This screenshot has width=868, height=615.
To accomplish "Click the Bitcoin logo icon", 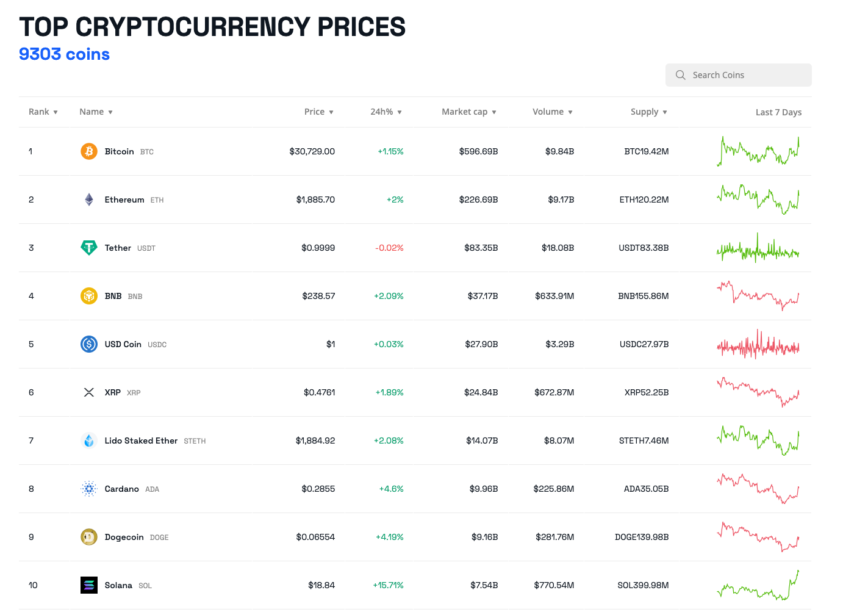I will click(89, 151).
